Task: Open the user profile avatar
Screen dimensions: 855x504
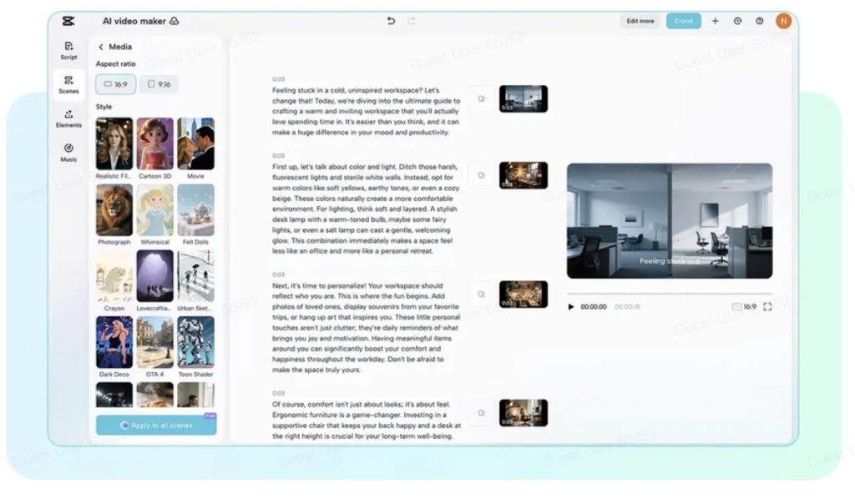Action: click(782, 21)
